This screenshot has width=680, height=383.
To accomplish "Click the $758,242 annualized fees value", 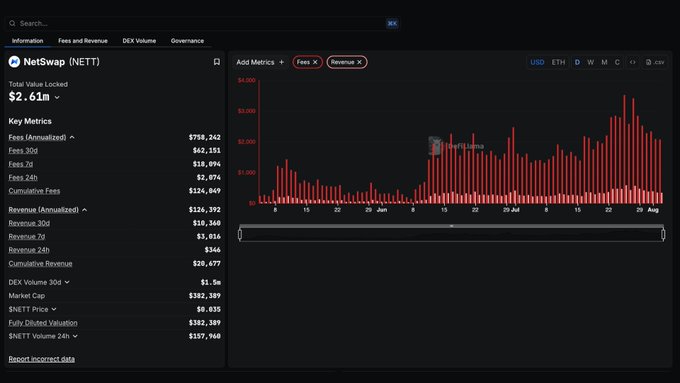I will point(205,137).
